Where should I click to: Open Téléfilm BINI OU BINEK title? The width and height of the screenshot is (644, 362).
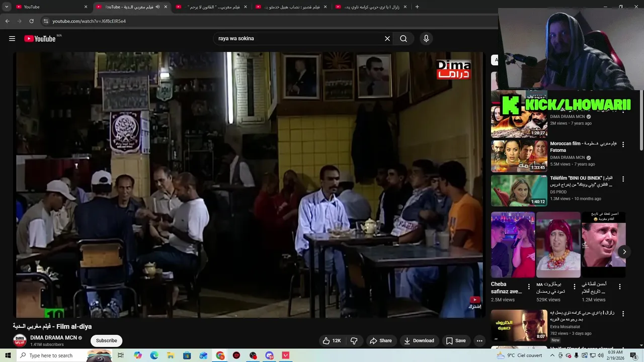tap(582, 182)
